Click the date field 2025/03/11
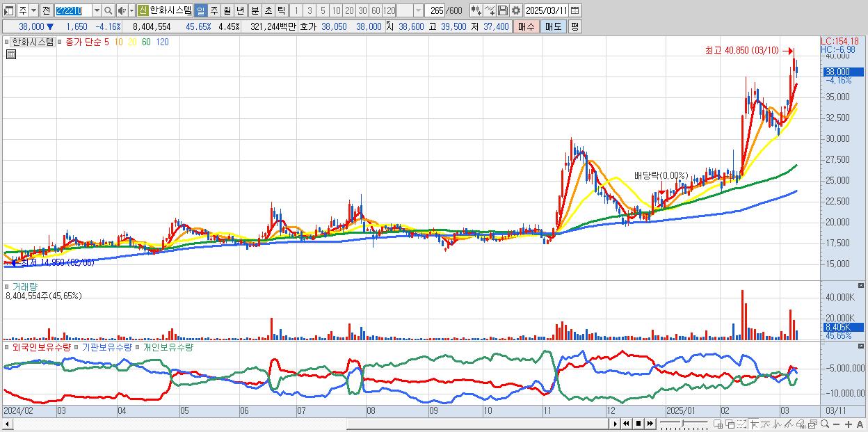Screen dimensions: 868x432 tap(546, 10)
